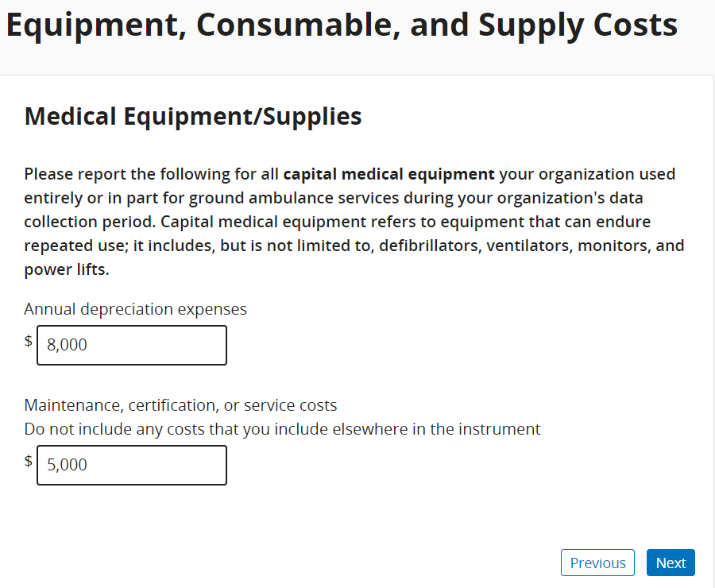Click the Next button

tap(671, 563)
